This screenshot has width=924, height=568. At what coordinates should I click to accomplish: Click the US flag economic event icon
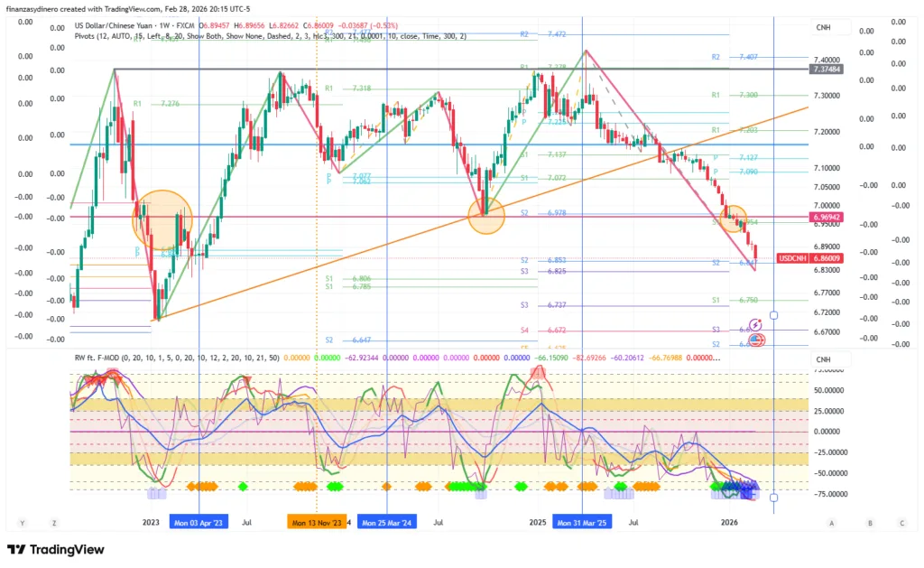(x=757, y=340)
